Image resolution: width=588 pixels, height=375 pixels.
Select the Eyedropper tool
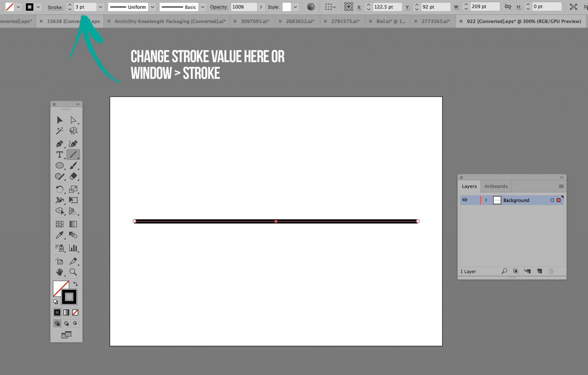(59, 235)
